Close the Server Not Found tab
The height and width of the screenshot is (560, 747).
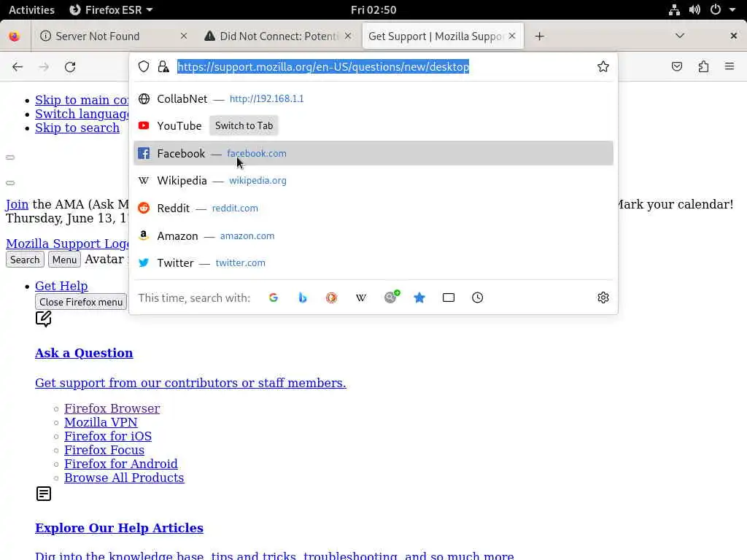[184, 36]
